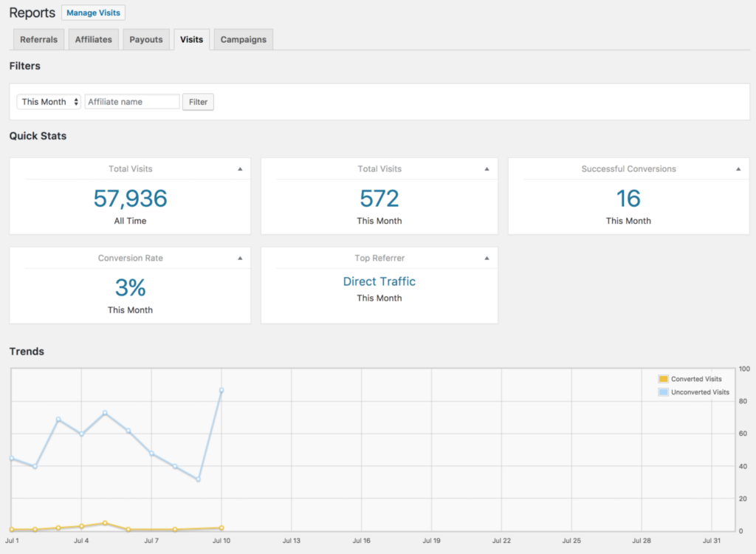Viewport: 756px width, 554px height.
Task: Collapse the Top Referrer card
Action: (x=487, y=259)
